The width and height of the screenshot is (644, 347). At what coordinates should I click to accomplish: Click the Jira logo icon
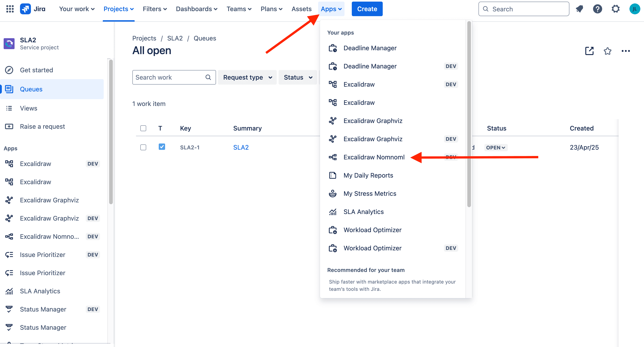[25, 9]
